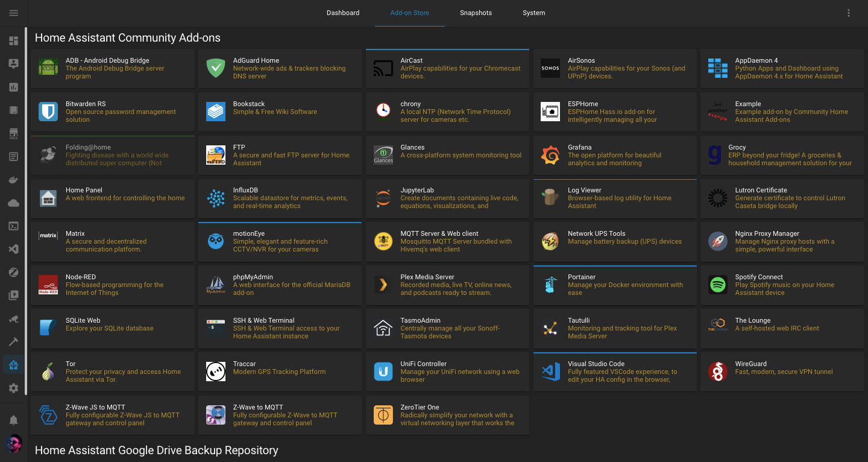Click the notifications bell in sidebar
The height and width of the screenshot is (462, 868).
[13, 420]
